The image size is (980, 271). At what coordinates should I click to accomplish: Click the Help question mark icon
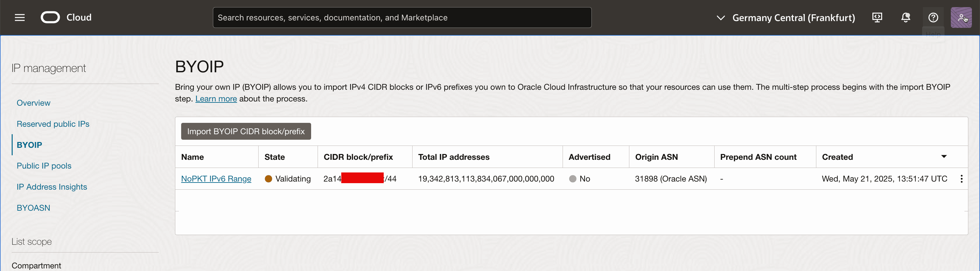pyautogui.click(x=933, y=18)
